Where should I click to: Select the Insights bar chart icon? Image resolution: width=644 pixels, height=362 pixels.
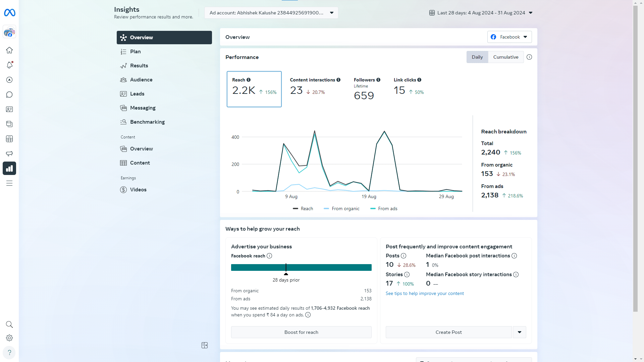(x=9, y=168)
